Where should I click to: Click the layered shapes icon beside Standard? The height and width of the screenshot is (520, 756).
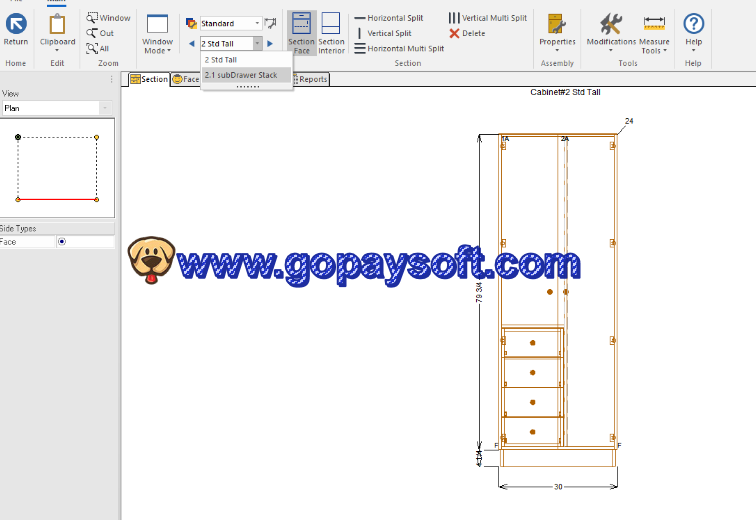coord(191,23)
